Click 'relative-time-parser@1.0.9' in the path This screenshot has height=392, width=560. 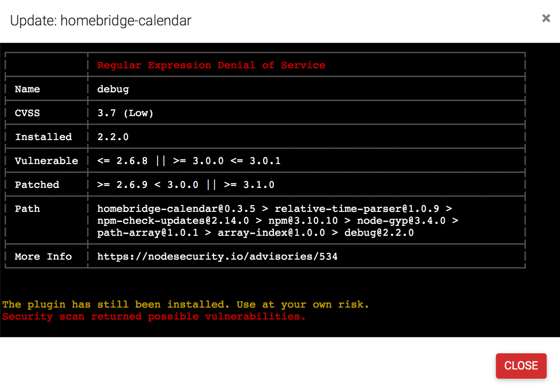(x=357, y=208)
